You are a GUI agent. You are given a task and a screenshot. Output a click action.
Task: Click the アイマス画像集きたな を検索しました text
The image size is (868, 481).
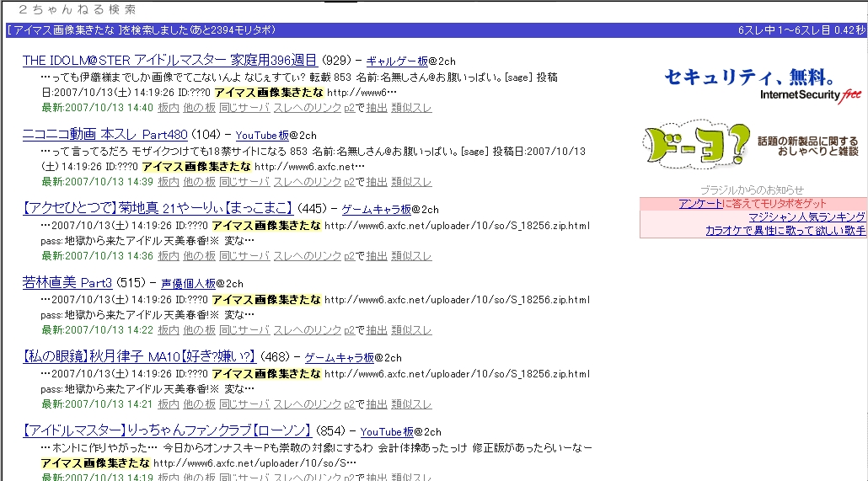click(142, 30)
